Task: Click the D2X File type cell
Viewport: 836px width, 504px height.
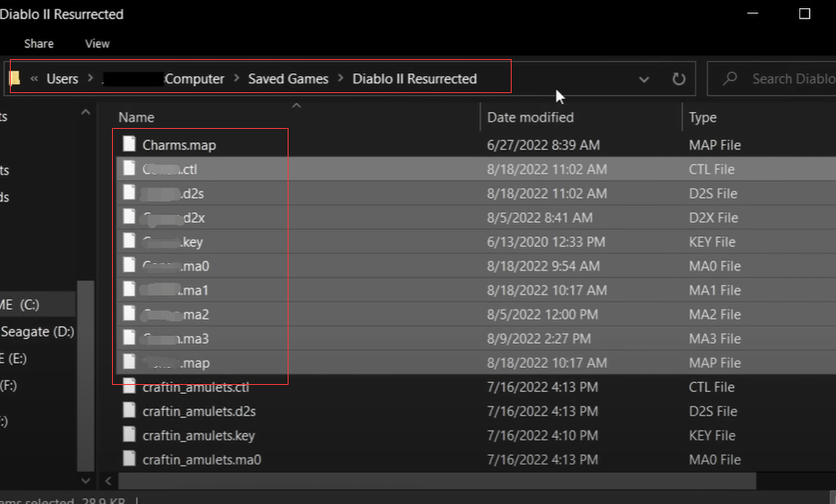Action: pyautogui.click(x=713, y=218)
